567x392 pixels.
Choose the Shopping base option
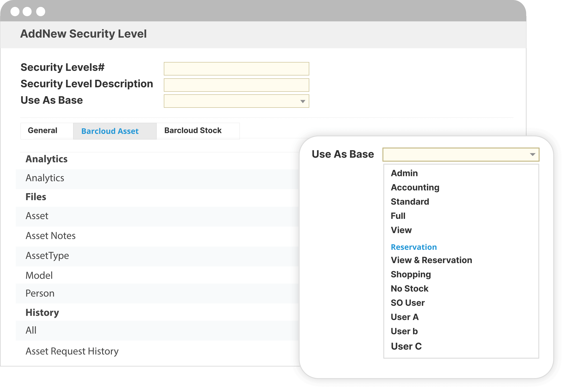pyautogui.click(x=411, y=274)
